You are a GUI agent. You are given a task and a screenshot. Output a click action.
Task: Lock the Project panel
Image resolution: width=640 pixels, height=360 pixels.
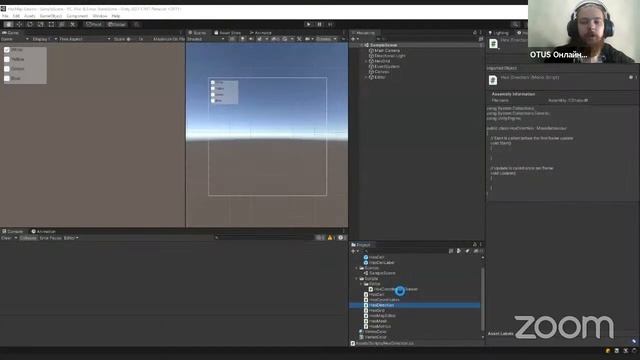475,244
